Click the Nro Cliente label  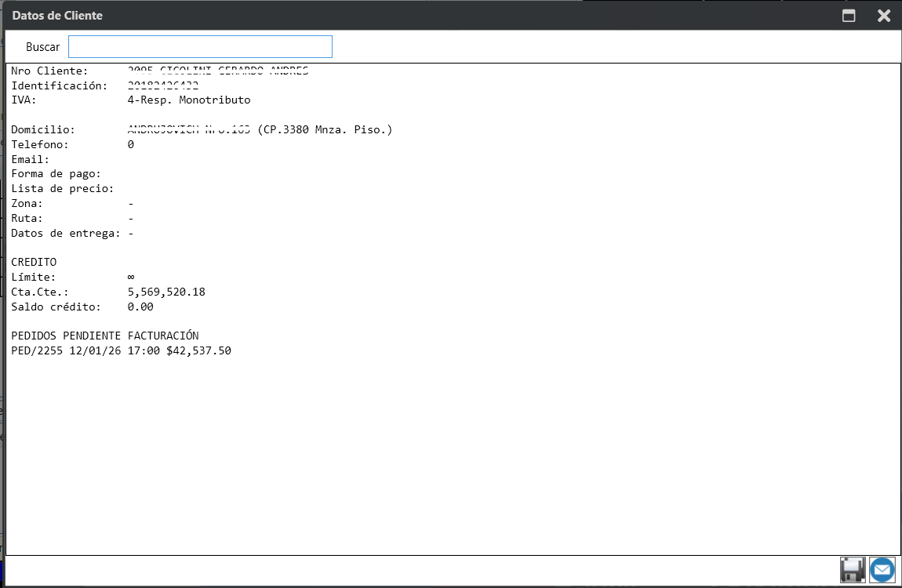49,71
